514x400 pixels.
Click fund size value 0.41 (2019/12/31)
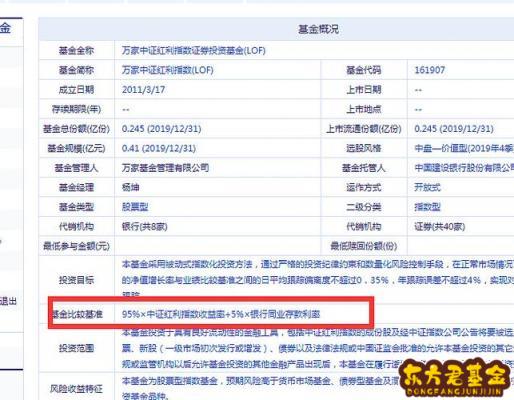click(x=159, y=148)
